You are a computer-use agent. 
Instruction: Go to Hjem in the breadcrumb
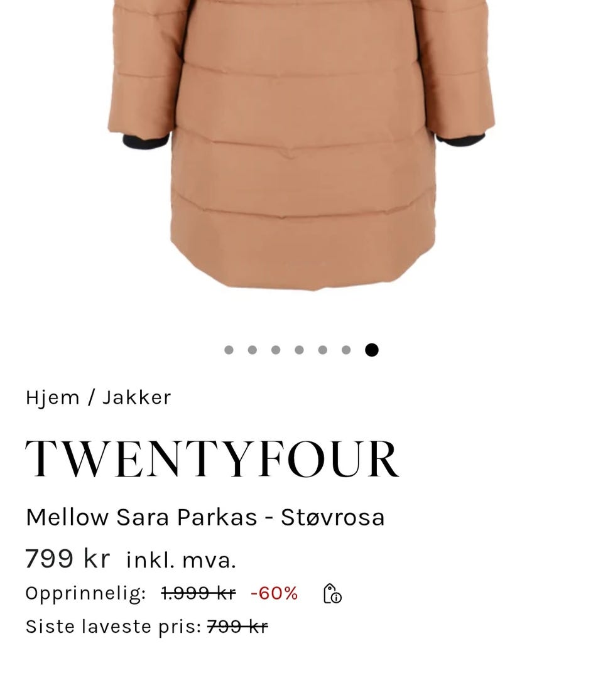[x=53, y=397]
